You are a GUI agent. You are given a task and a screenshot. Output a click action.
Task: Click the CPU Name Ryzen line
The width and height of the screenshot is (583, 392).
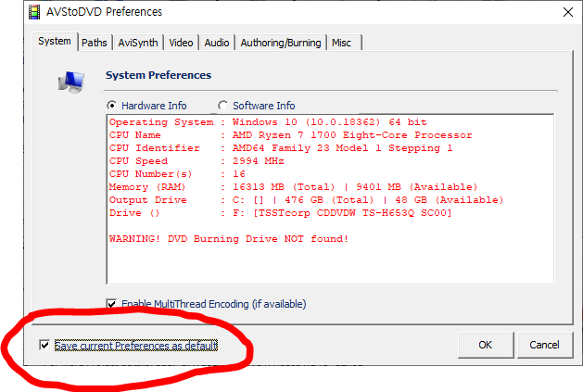pyautogui.click(x=290, y=135)
